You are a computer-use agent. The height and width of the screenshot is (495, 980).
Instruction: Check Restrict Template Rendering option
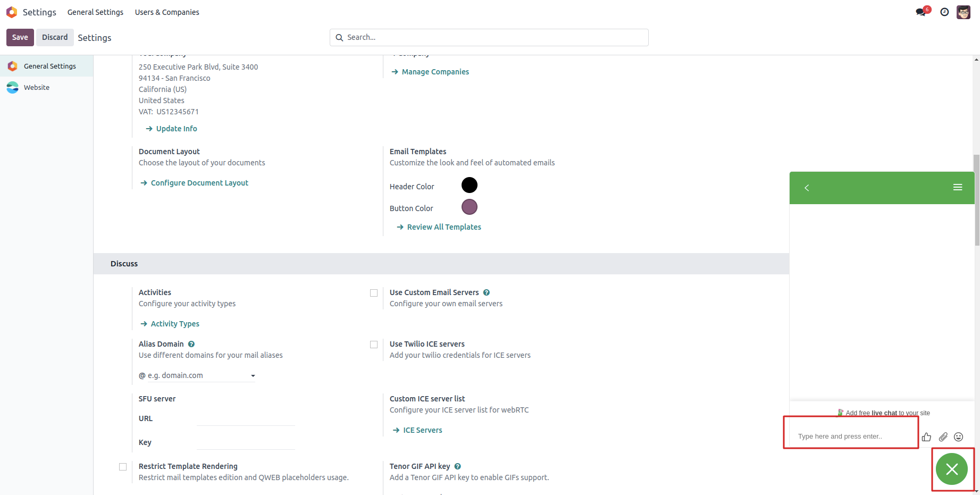[x=123, y=467]
